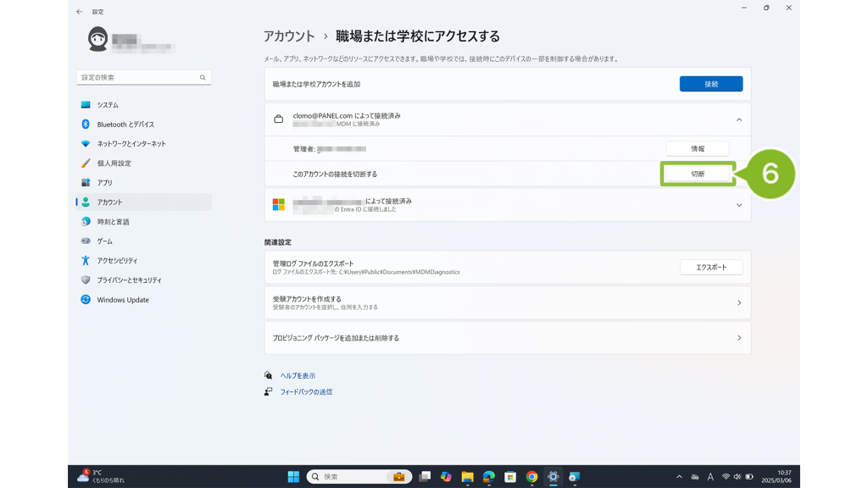This screenshot has width=868, height=488.
Task: Open File Explorer from taskbar
Action: (x=467, y=476)
